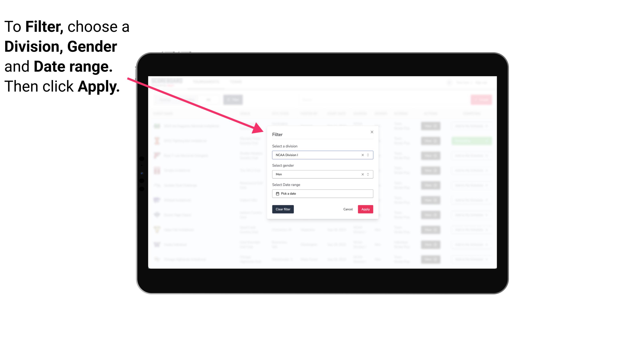Expand the Select a division dropdown
This screenshot has width=644, height=346.
[367, 155]
